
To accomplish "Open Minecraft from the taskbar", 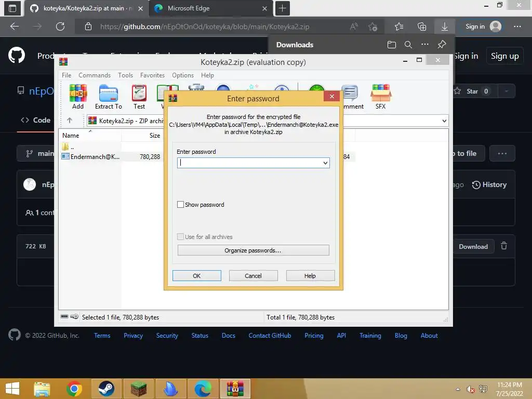I will [x=138, y=389].
